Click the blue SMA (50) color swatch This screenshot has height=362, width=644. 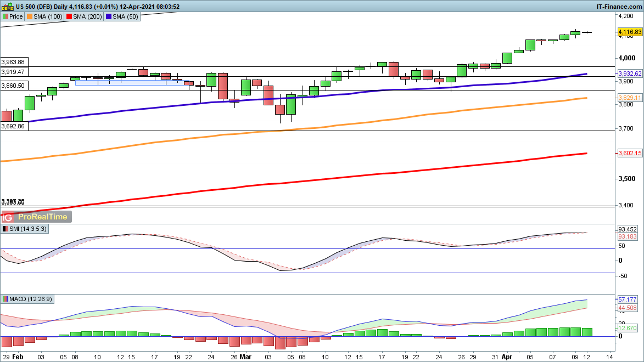point(108,16)
